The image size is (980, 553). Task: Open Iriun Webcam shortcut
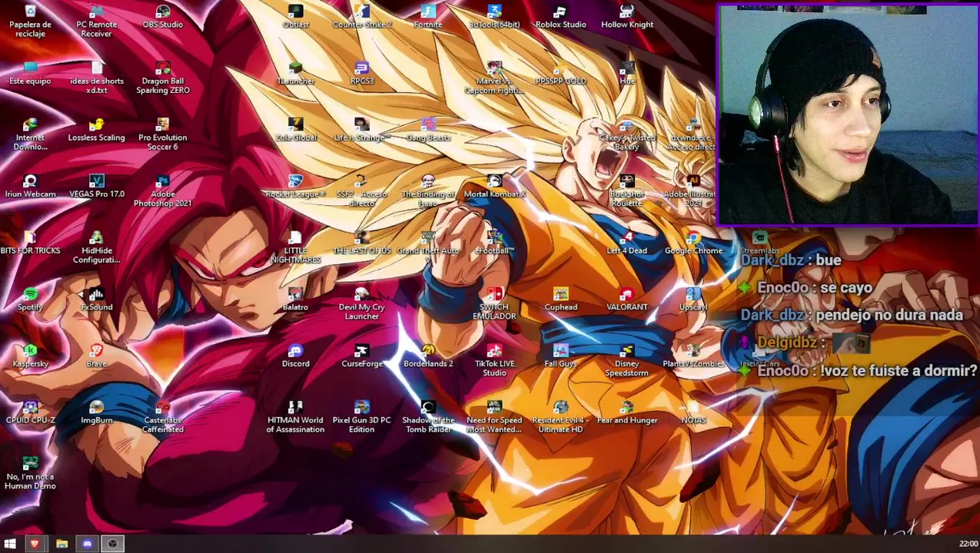click(30, 186)
